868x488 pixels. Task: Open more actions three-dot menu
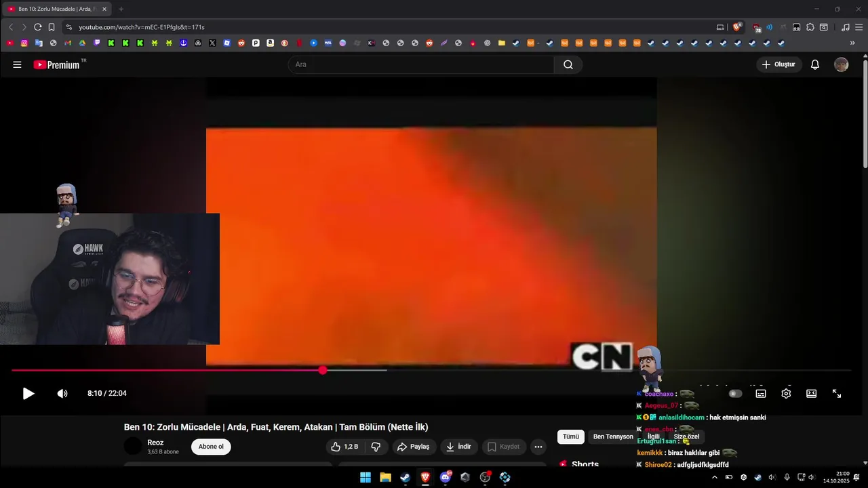(x=538, y=447)
